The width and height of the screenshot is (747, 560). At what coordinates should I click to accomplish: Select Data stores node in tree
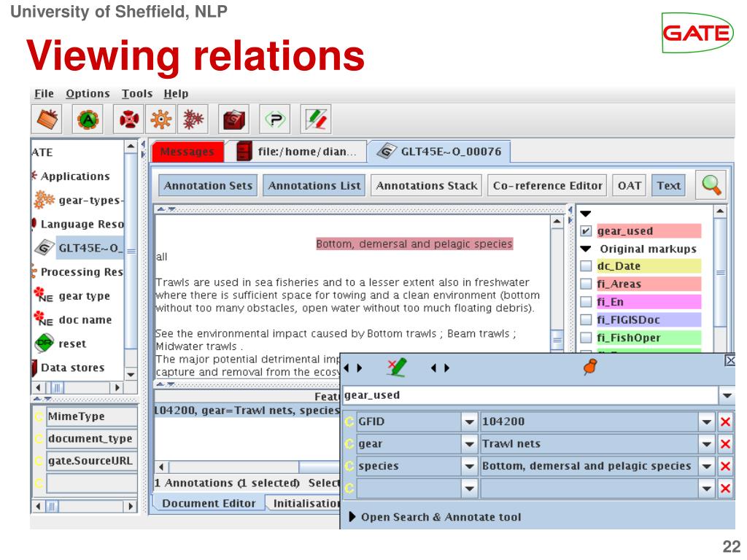point(68,367)
